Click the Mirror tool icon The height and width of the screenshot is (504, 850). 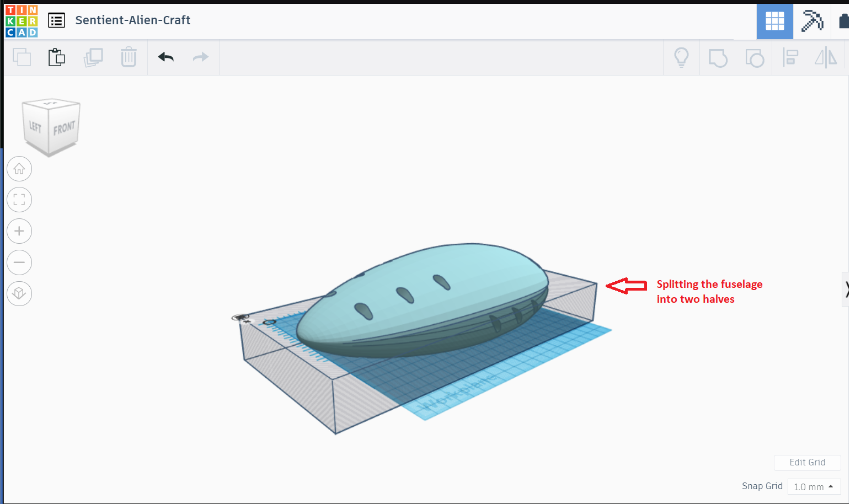[x=826, y=57]
